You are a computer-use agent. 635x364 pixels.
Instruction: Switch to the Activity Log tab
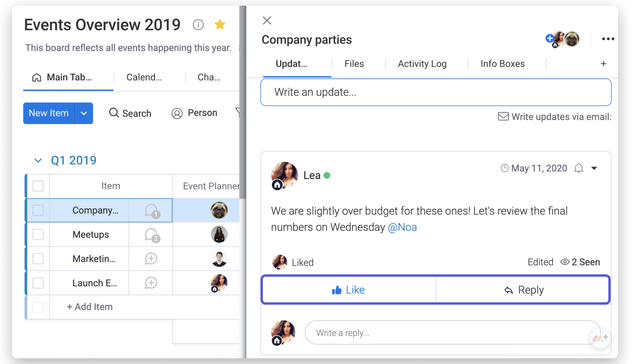click(422, 64)
